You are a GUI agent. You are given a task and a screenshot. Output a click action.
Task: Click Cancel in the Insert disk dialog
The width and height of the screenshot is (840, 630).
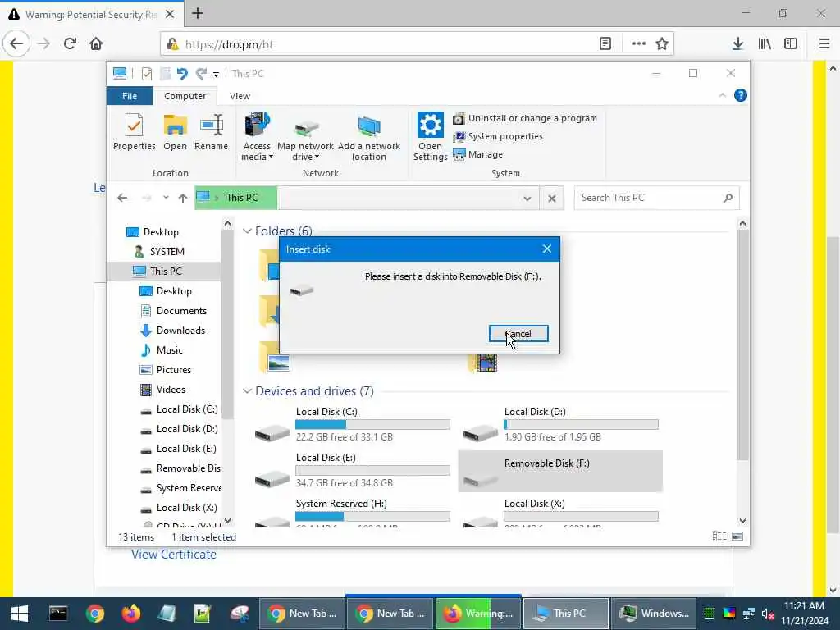(x=518, y=334)
